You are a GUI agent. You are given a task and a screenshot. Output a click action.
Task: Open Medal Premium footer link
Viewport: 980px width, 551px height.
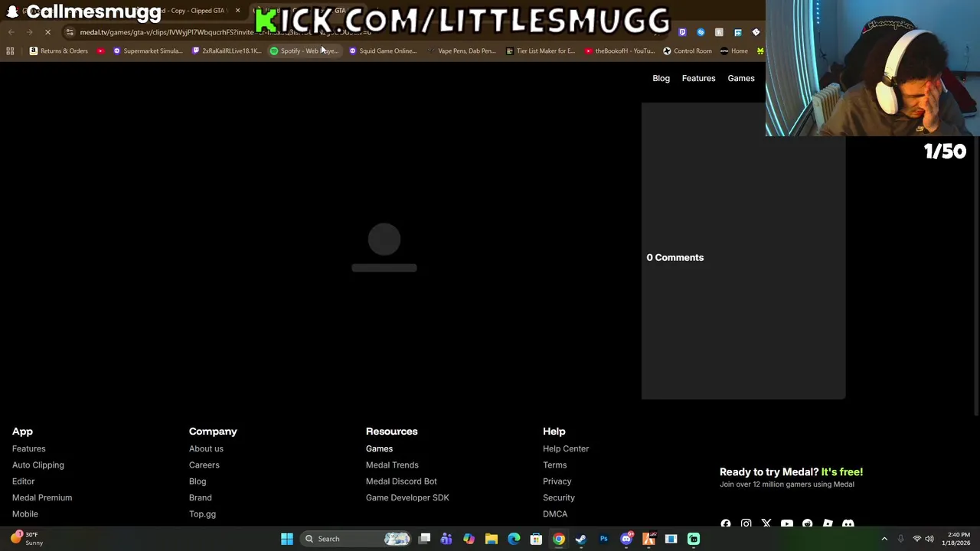point(42,497)
